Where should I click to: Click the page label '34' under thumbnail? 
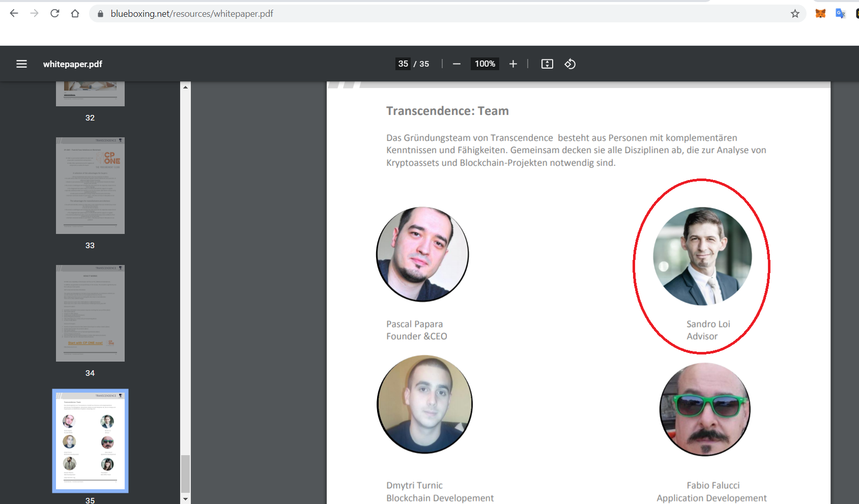point(90,373)
